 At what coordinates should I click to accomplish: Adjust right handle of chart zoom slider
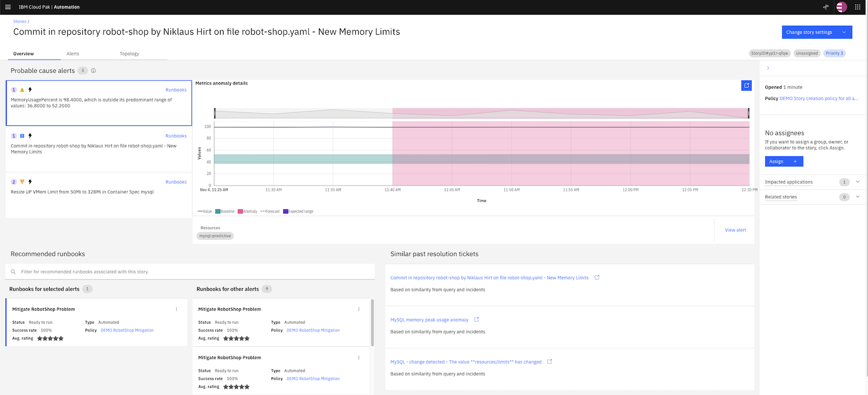coord(749,113)
